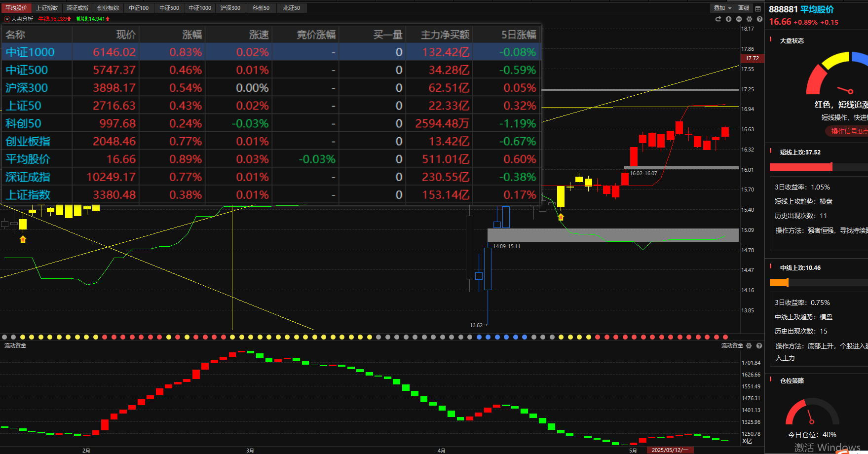Image resolution: width=868 pixels, height=454 pixels.
Task: Switch to the 上证指数 tab
Action: pyautogui.click(x=47, y=8)
